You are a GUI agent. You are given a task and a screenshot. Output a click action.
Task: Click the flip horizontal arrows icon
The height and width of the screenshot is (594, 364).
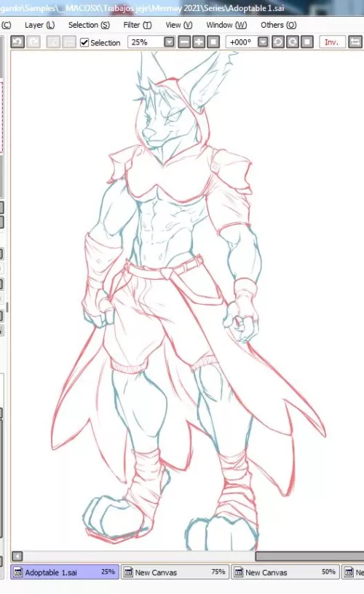click(x=355, y=42)
